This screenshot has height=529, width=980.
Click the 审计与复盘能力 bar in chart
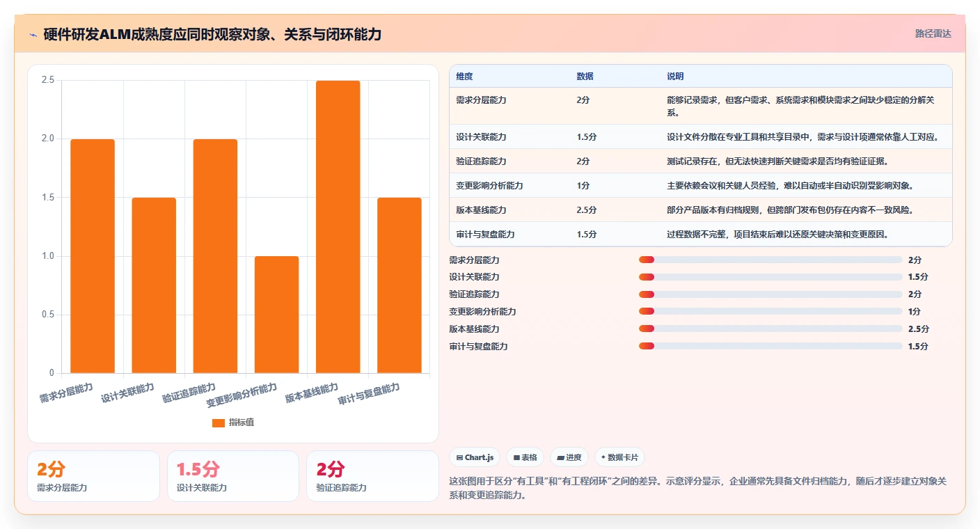tap(399, 285)
